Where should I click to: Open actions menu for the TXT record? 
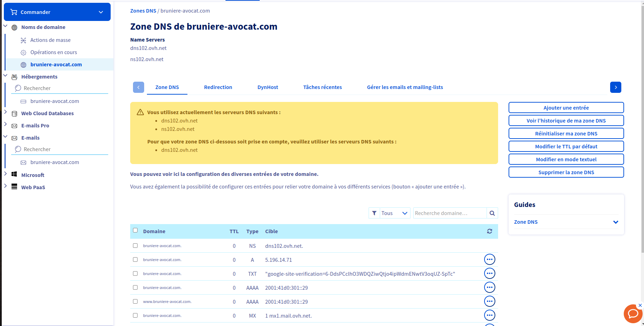(489, 274)
